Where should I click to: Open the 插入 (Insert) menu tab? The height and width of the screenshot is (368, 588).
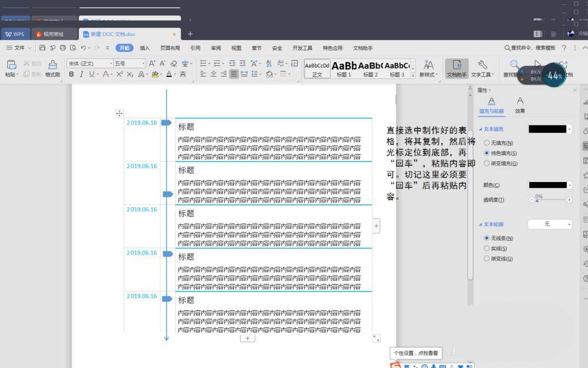tap(145, 48)
